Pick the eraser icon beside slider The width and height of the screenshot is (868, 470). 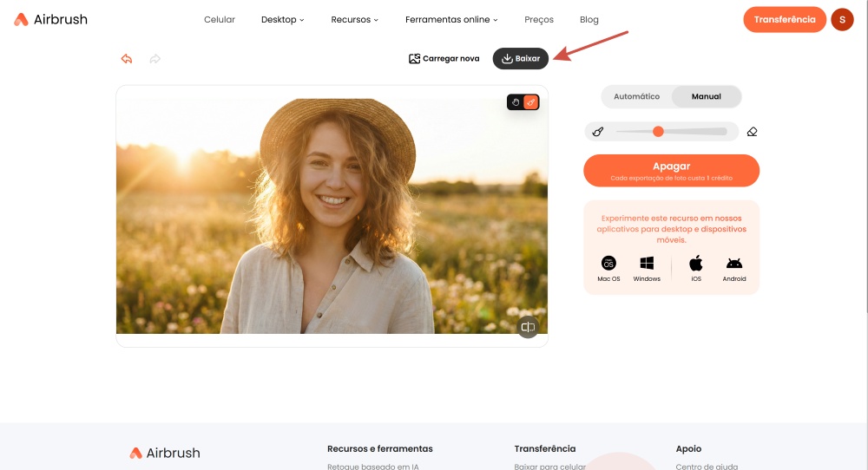coord(752,132)
